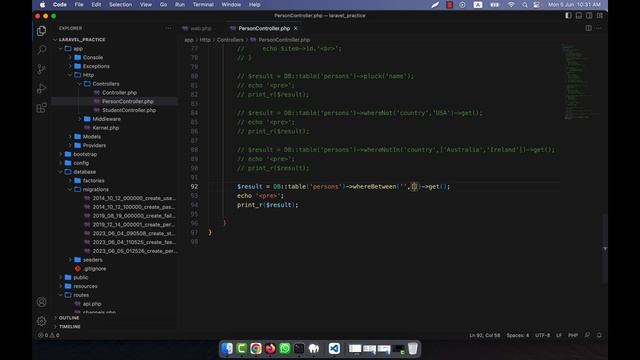This screenshot has height=360, width=640.
Task: Open the Source Control view
Action: 41,69
